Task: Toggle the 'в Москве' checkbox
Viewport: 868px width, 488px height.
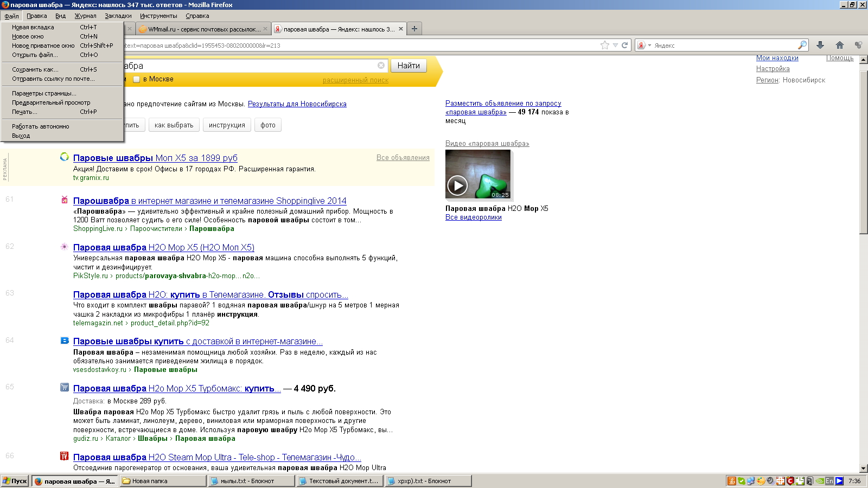Action: 137,79
